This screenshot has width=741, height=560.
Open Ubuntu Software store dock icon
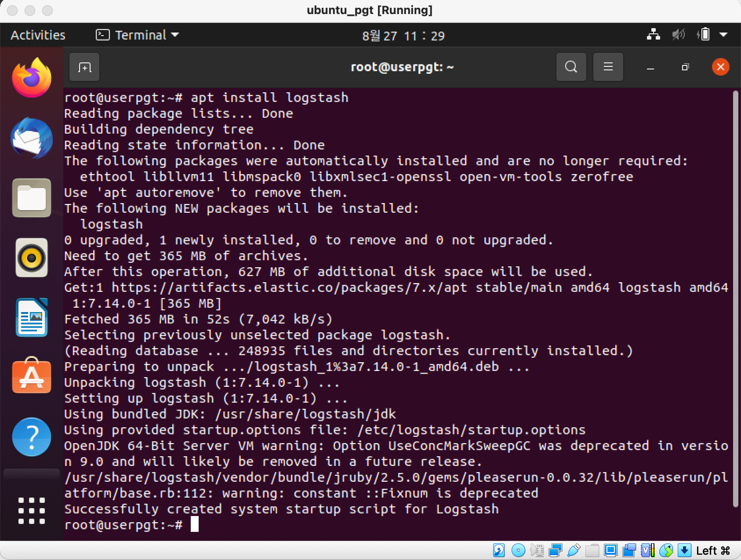coord(32,376)
